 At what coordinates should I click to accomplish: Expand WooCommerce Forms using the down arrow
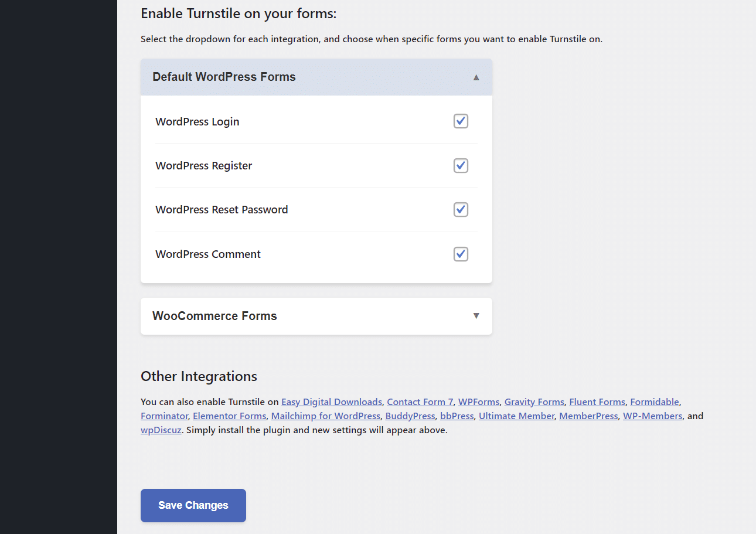tap(476, 316)
